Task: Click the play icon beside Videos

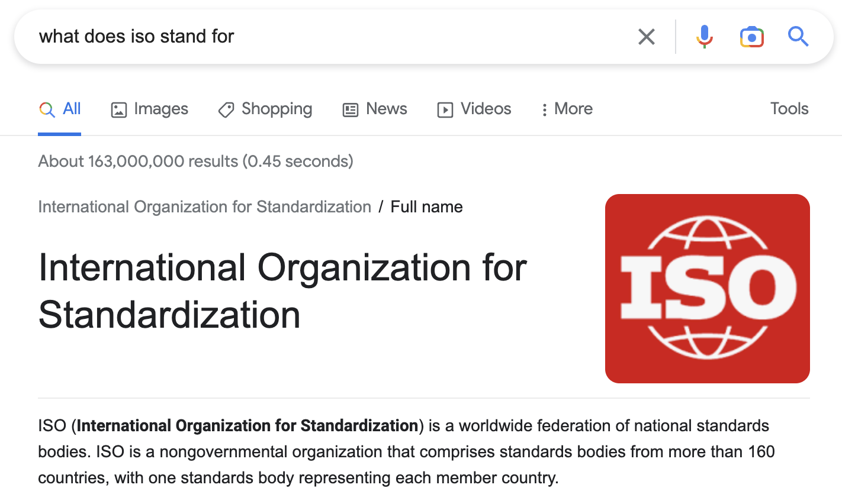Action: (x=445, y=110)
